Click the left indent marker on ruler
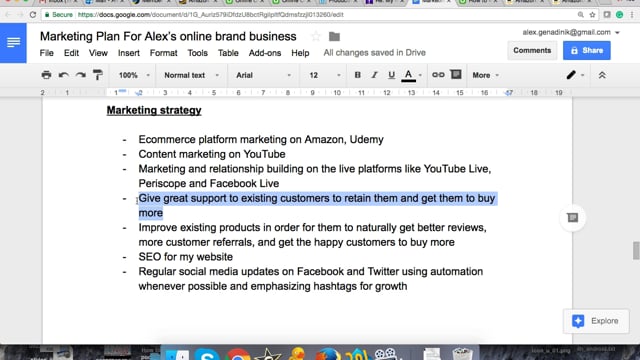 138,93
